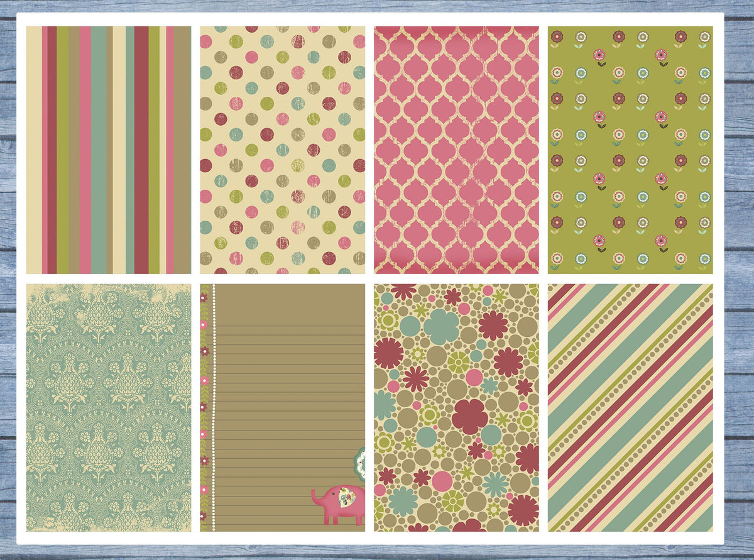This screenshot has width=754, height=560.
Task: Select the circles and flowers collage paper
Action: point(457,408)
